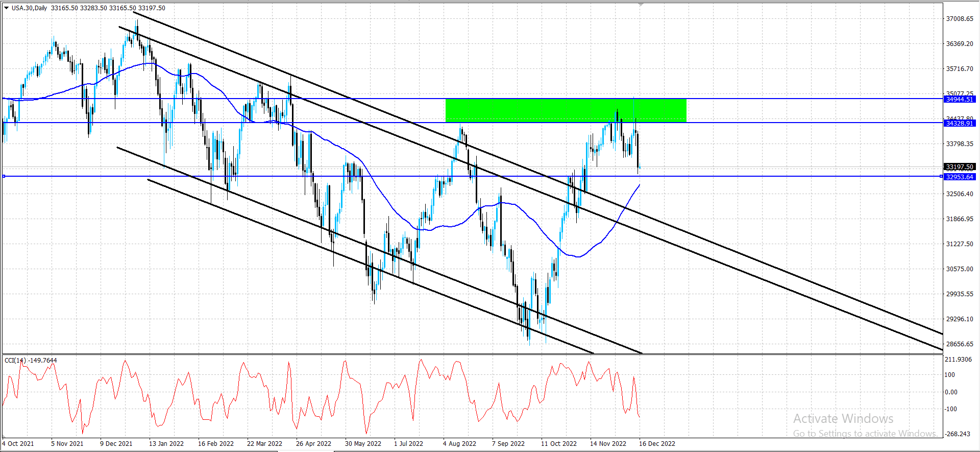Click the 26 Apr 2022 date label

[313, 443]
